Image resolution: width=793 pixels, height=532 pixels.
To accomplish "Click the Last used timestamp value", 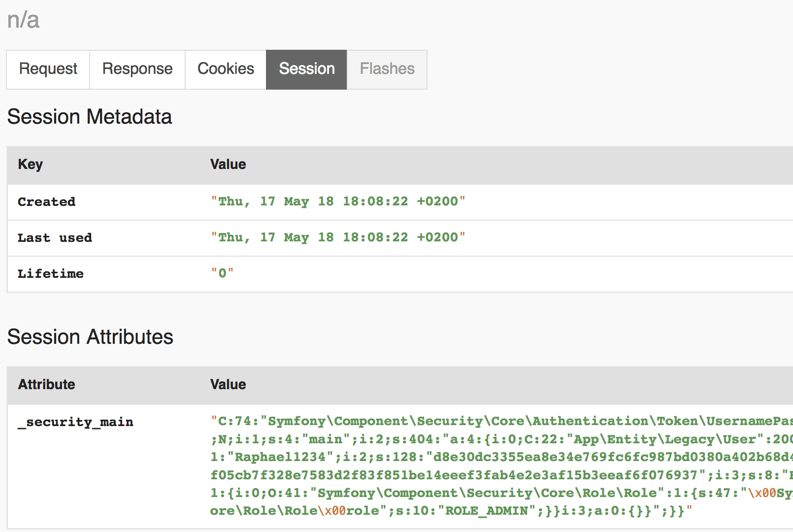I will click(x=338, y=237).
